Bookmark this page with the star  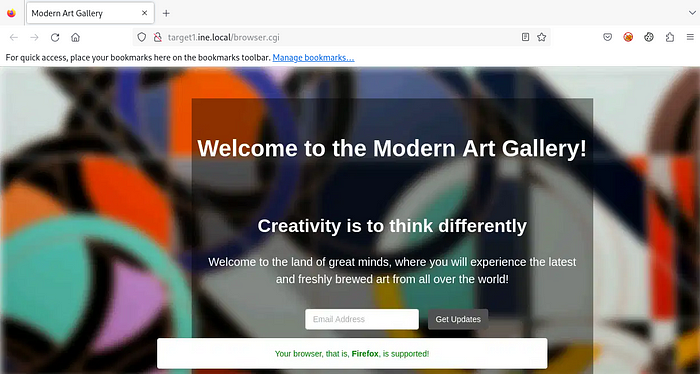(542, 37)
